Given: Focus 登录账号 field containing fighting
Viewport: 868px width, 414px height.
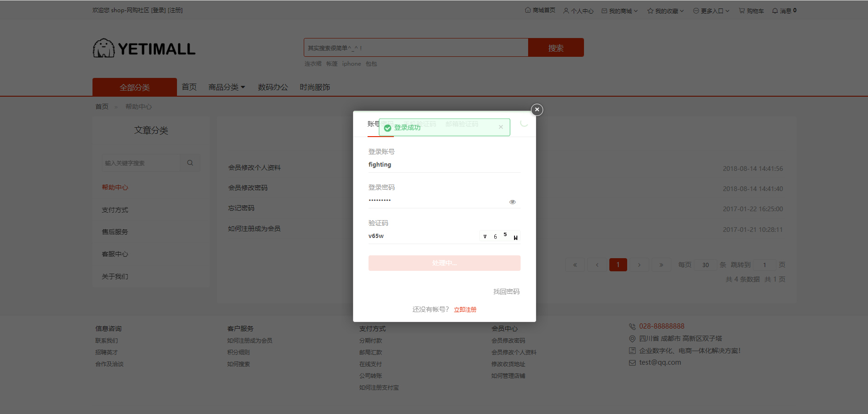Looking at the screenshot, I should click(445, 165).
